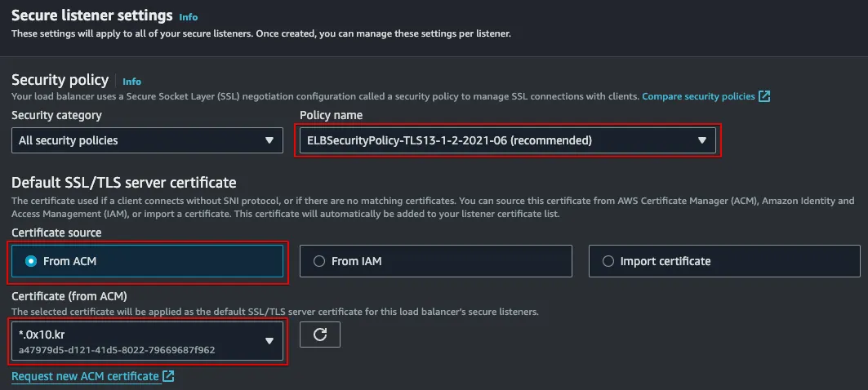Screen dimensions: 868x390
Task: Open Info next to Security policy heading
Action: [131, 82]
